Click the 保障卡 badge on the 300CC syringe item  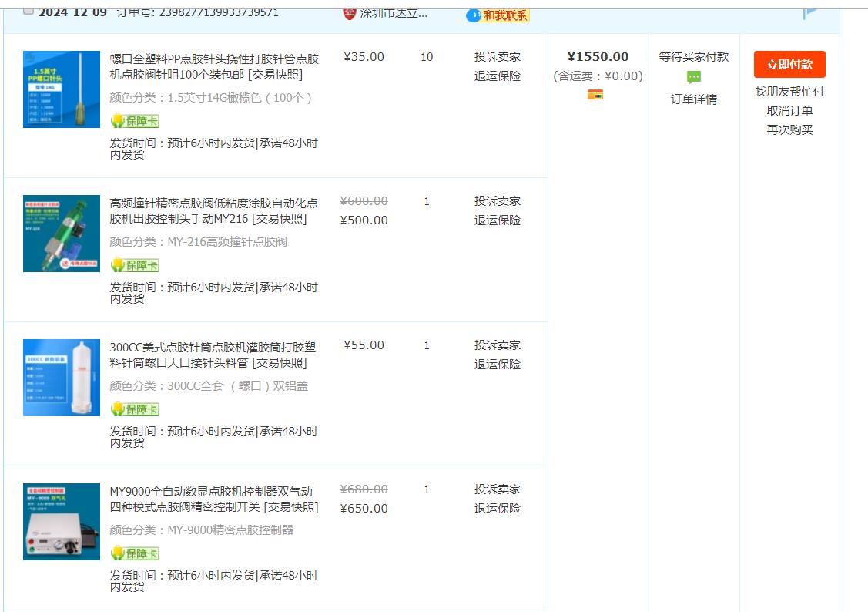(x=135, y=409)
